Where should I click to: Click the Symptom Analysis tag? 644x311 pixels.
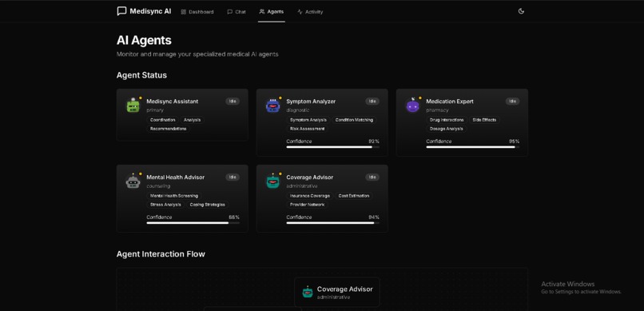(308, 120)
